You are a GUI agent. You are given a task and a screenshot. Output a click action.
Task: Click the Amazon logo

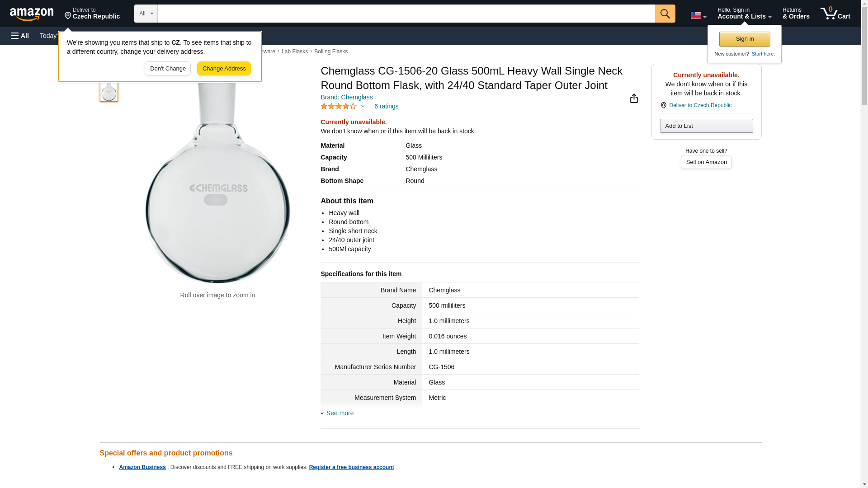32,14
